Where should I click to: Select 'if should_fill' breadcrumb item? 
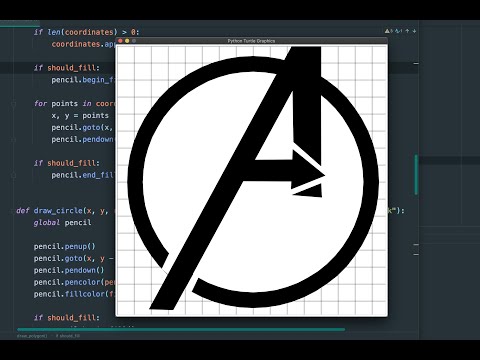point(68,336)
